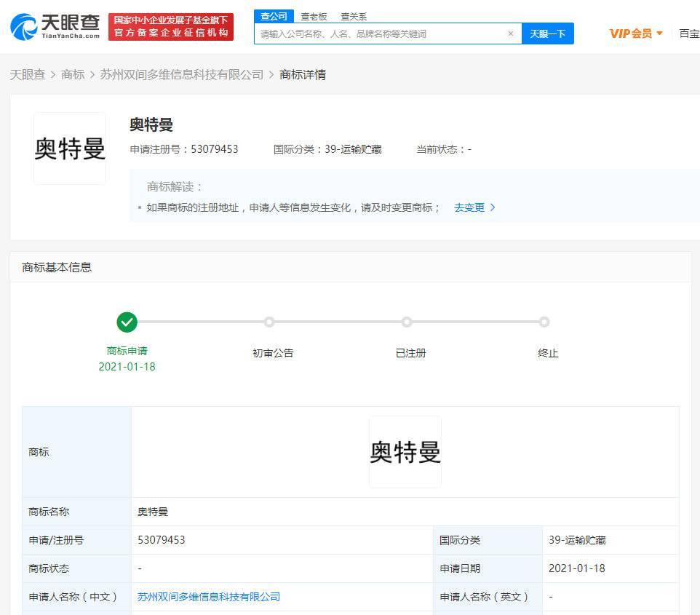Select the 39-运输贮藏 table cell value

click(577, 540)
